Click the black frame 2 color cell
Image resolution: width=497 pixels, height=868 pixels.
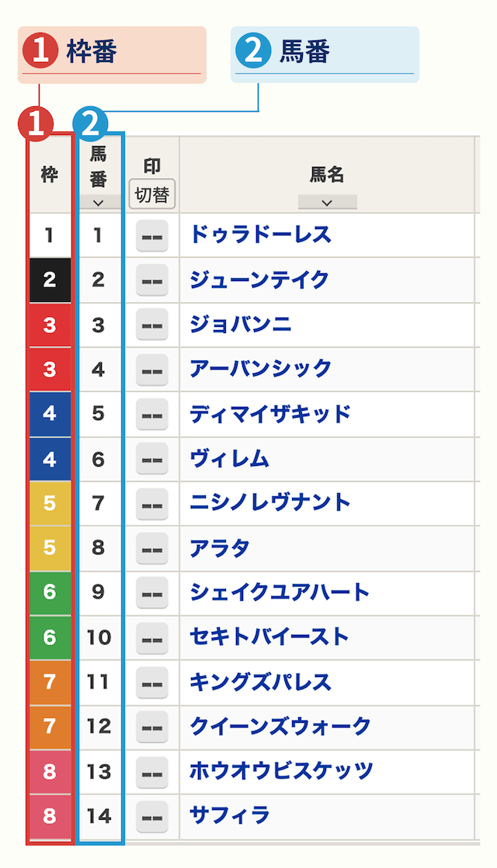click(49, 281)
